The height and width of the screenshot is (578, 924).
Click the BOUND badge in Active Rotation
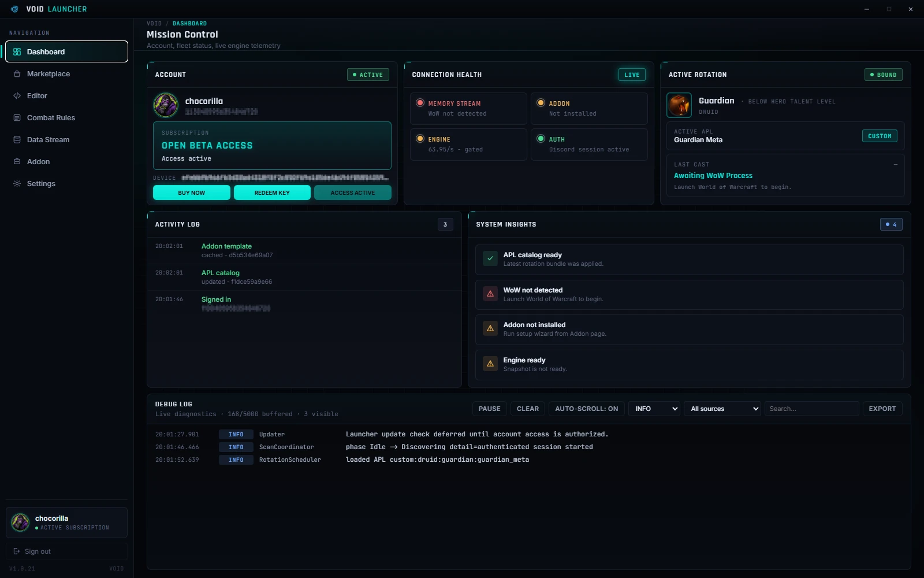coord(884,75)
